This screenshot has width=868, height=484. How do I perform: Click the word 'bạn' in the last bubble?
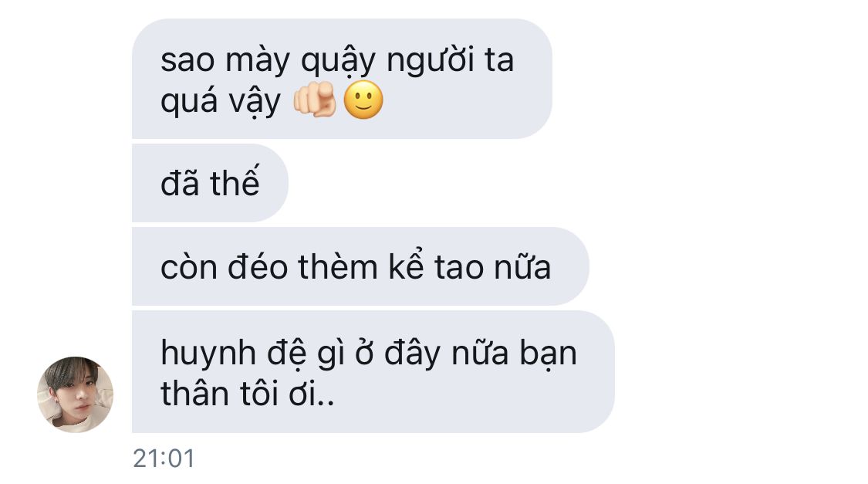(548, 354)
